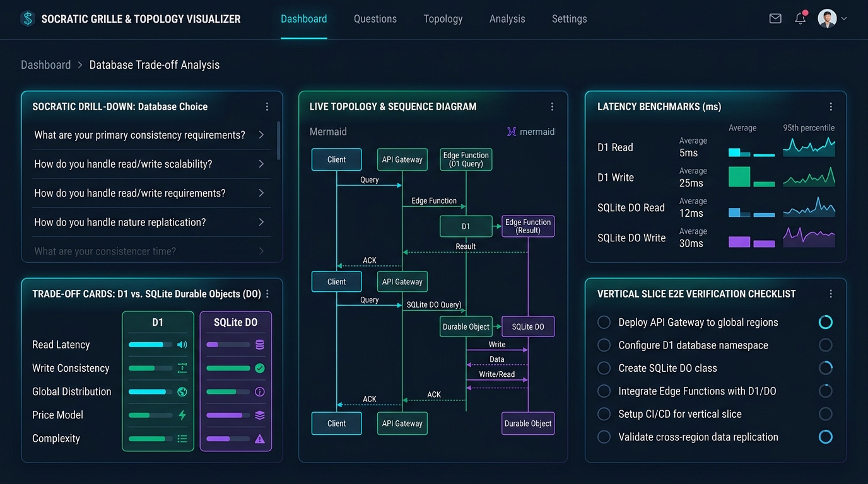The image size is (868, 484).
Task: Click SQLite DO Price Model layers icon
Action: coord(260,415)
